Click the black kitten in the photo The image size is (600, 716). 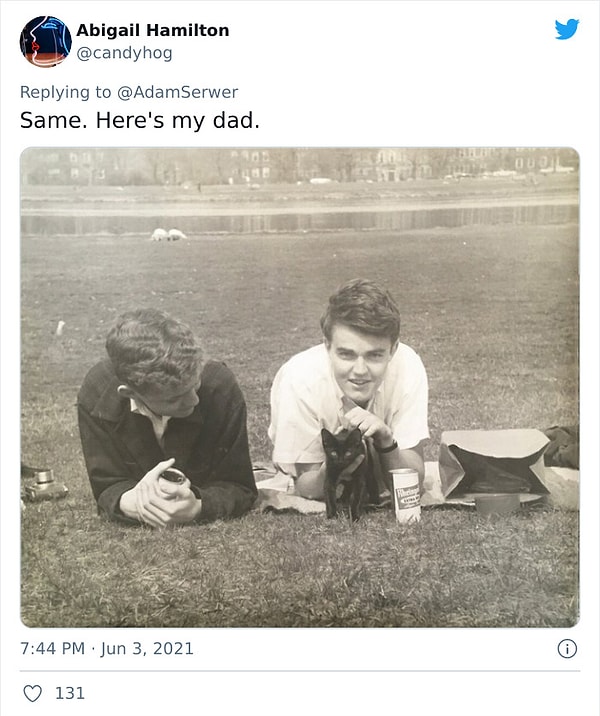(x=344, y=470)
